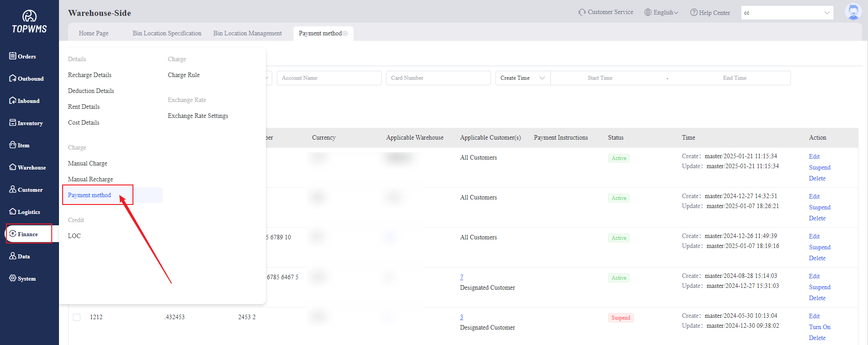Viewport: 868px width, 345px height.
Task: Switch to Bin Location Management tab
Action: (247, 34)
